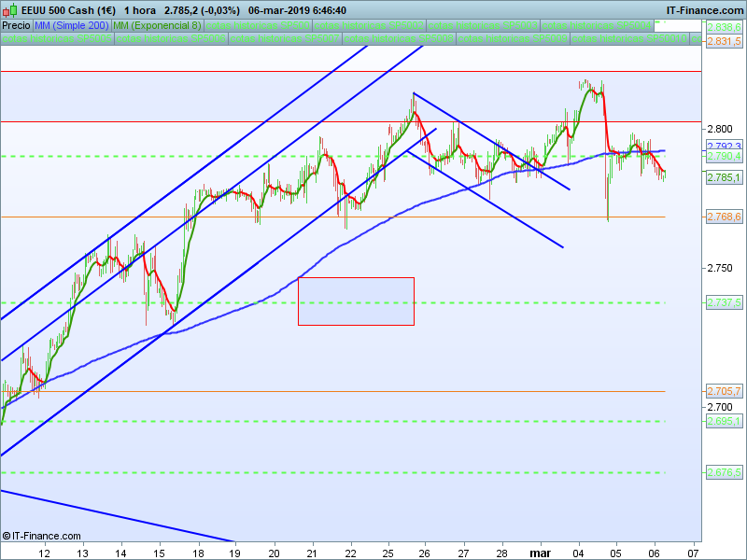Click the 2.790,4 green price label
Viewport: 747px width, 560px height.
pyautogui.click(x=724, y=157)
